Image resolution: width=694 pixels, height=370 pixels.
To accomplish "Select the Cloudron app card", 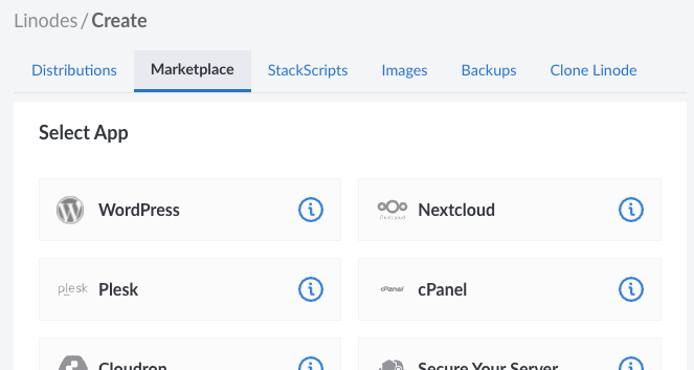I will [x=189, y=354].
